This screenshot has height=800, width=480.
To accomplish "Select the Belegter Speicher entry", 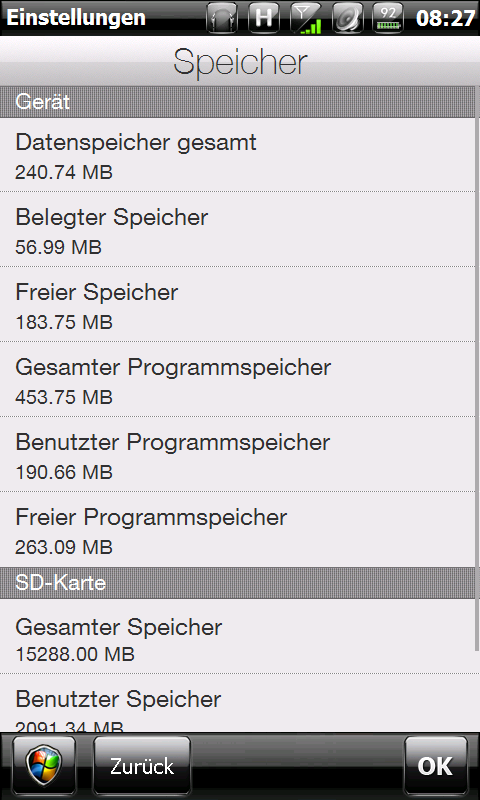I will 237,230.
